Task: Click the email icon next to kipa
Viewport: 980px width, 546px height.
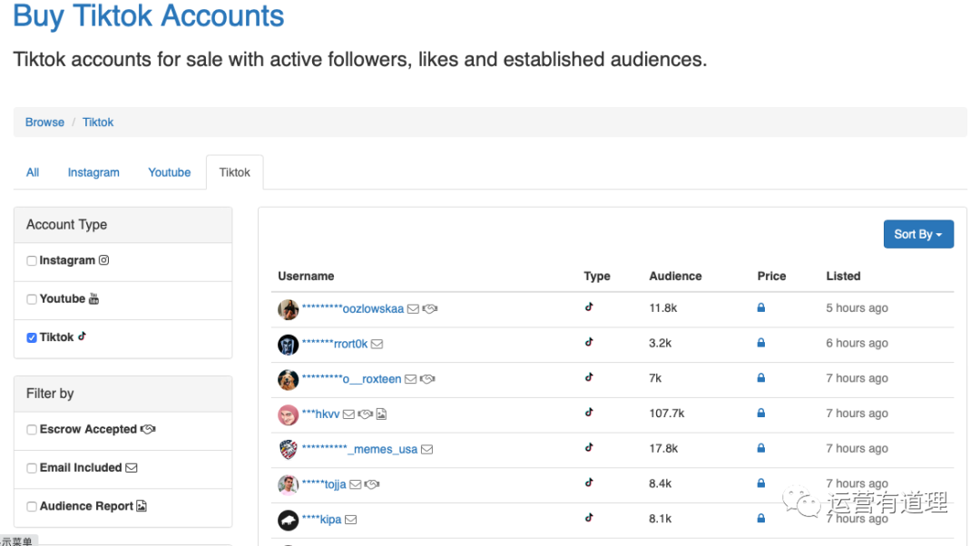Action: (x=350, y=520)
